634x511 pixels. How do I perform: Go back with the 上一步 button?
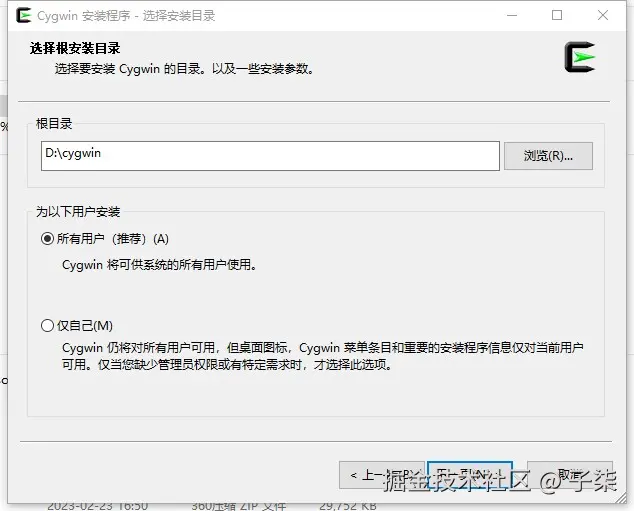(382, 475)
